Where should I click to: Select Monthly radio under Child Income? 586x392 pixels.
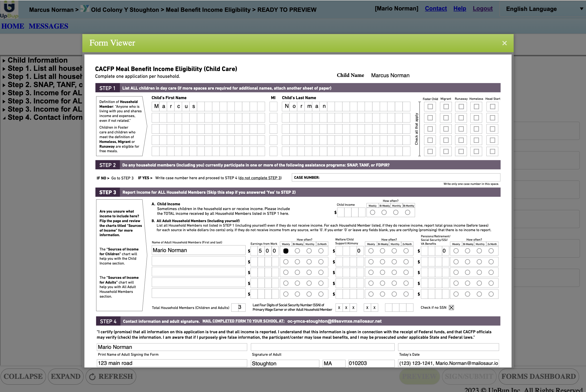(396, 212)
